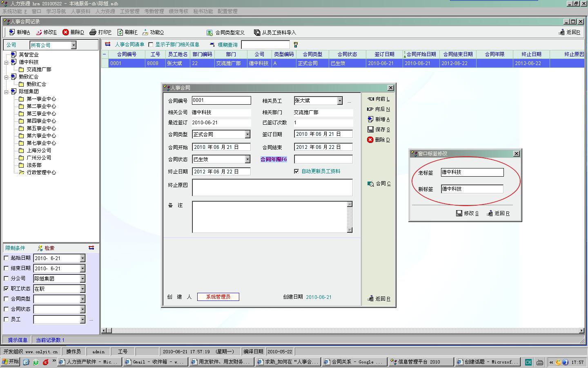Go to previous record with 向前L
The height and width of the screenshot is (368, 588).
(x=370, y=99)
